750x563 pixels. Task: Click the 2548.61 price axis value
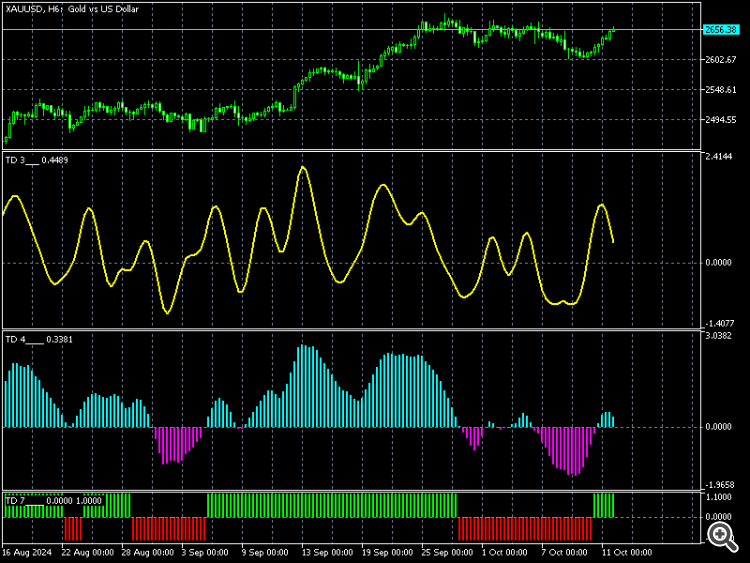721,90
